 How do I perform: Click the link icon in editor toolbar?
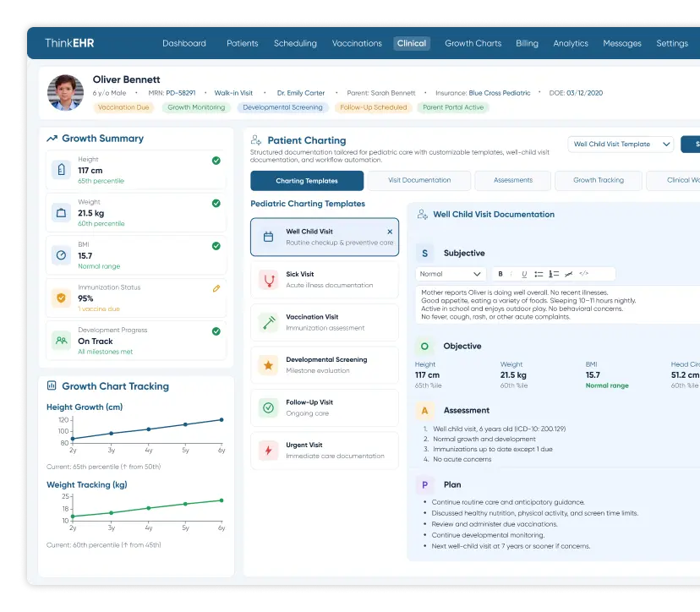(568, 274)
